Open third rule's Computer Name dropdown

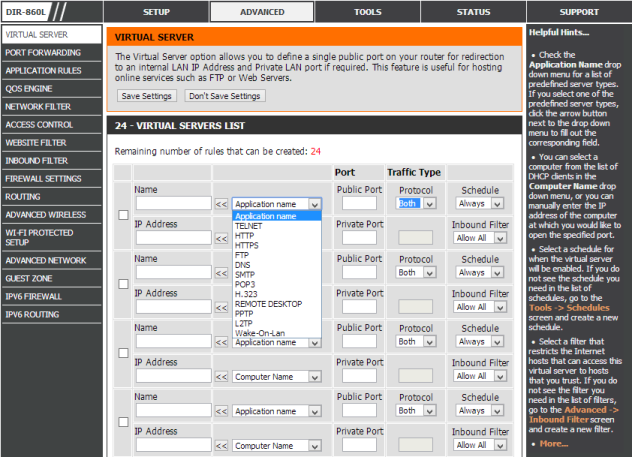pos(276,377)
